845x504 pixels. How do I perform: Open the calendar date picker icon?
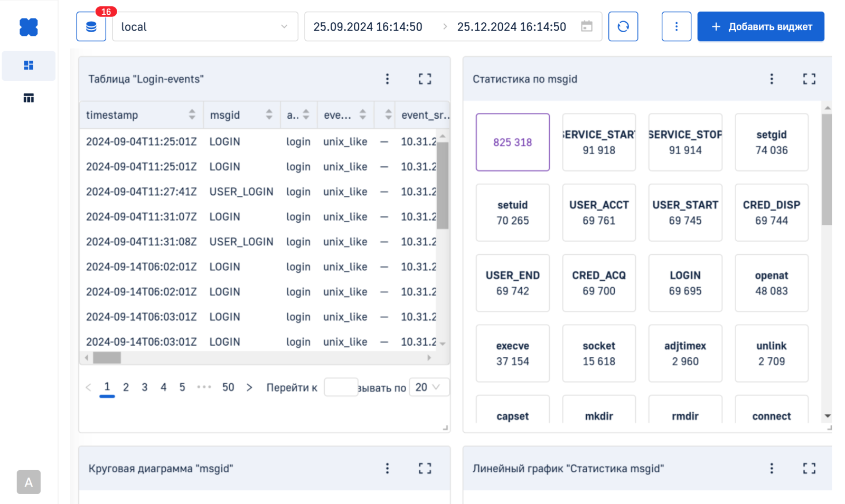click(586, 26)
